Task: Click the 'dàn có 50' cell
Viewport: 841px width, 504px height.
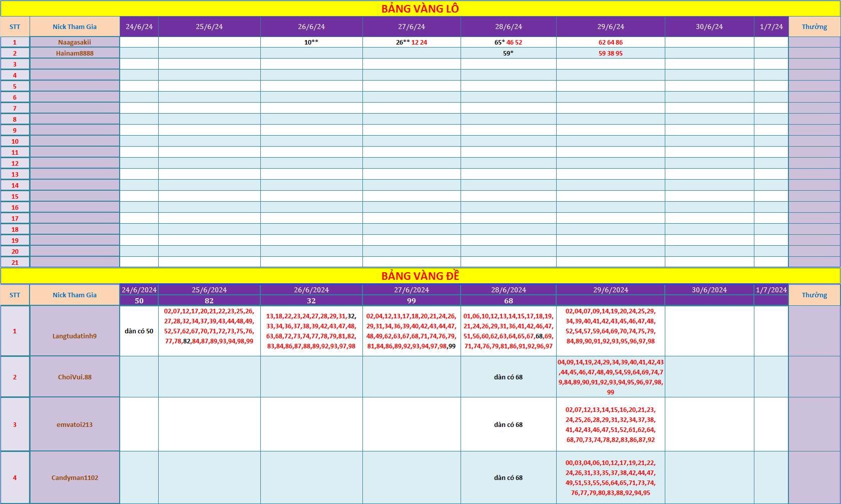Action: tap(139, 331)
